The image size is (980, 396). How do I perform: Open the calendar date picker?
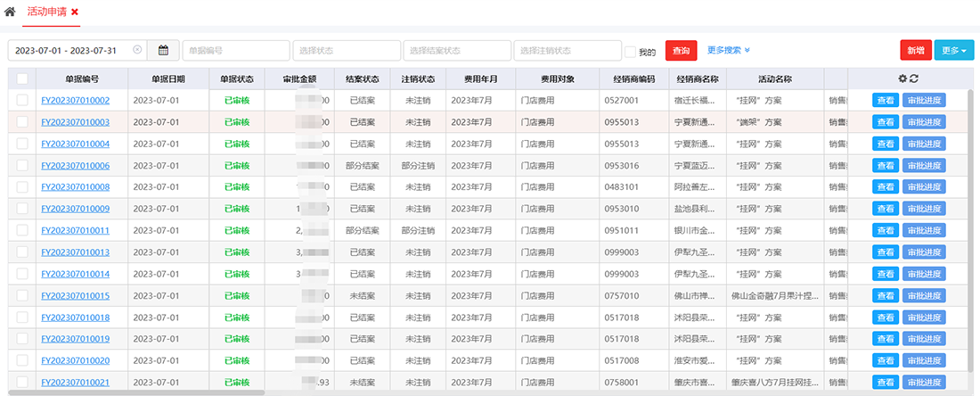click(x=163, y=51)
